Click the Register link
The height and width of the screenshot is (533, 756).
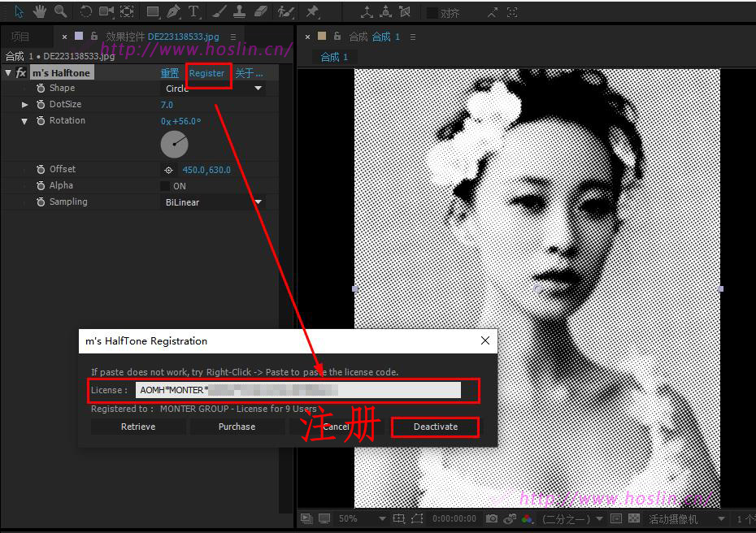coord(206,73)
